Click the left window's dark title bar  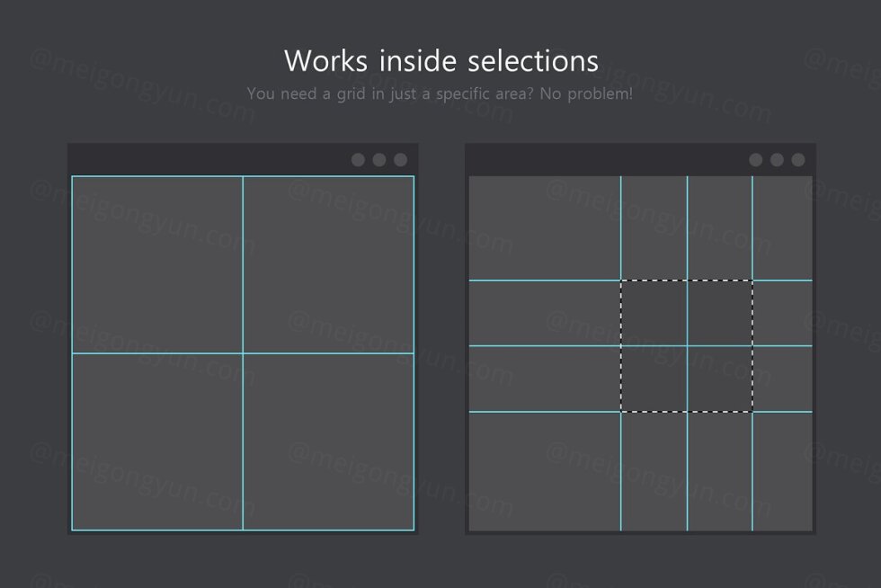pos(207,159)
